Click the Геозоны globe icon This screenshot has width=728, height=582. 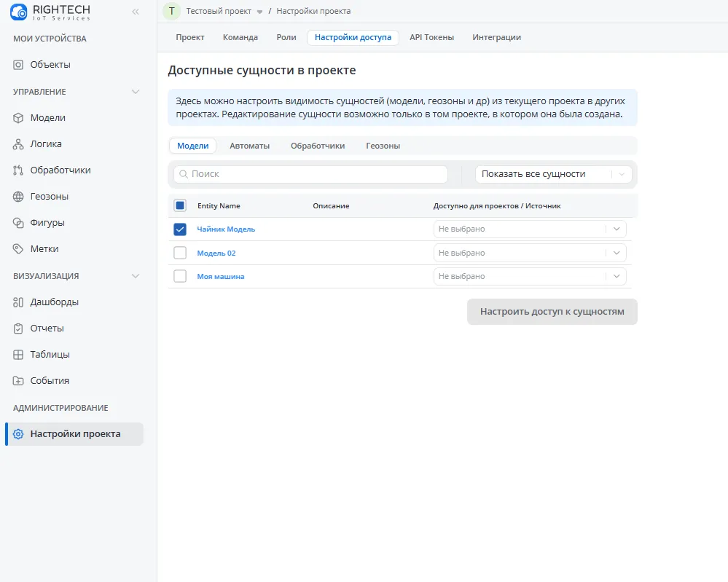tap(19, 197)
